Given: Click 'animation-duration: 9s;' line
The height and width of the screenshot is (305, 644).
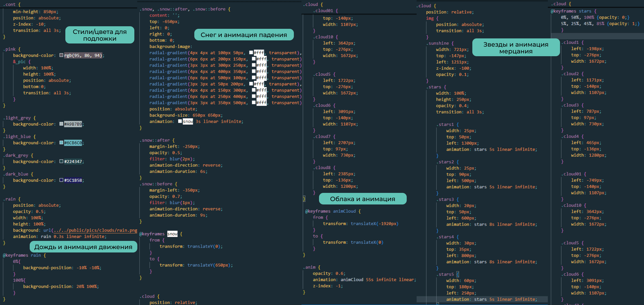Looking at the screenshot, I should pyautogui.click(x=178, y=215).
